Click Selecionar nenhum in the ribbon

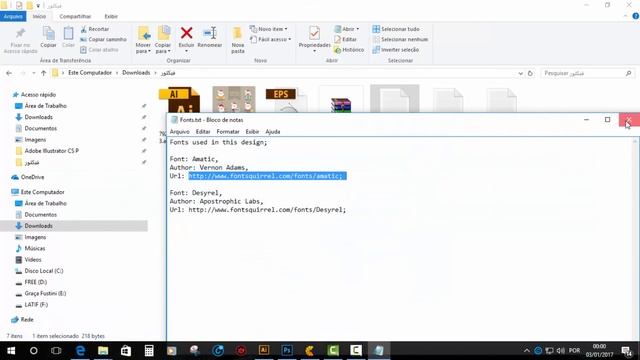[x=400, y=40]
